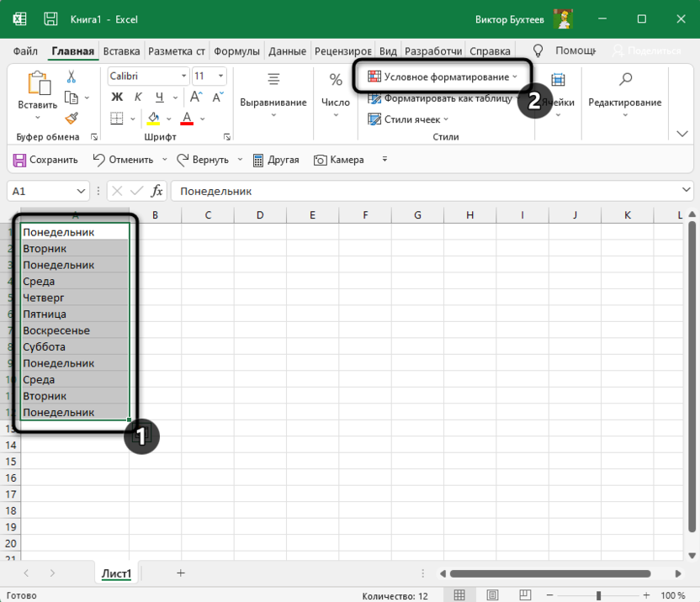Viewport: 700px width, 602px height.
Task: Switch to the Вставка tab
Action: coord(121,51)
